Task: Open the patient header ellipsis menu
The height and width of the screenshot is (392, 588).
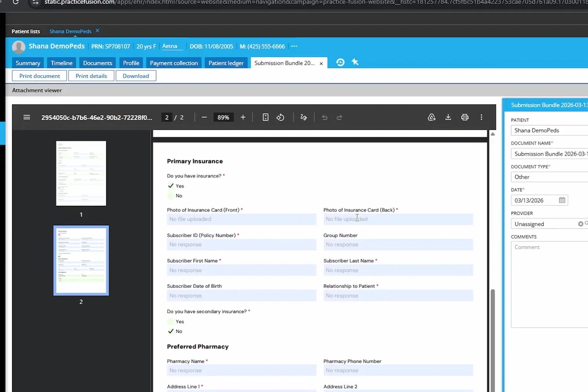Action: [x=294, y=46]
